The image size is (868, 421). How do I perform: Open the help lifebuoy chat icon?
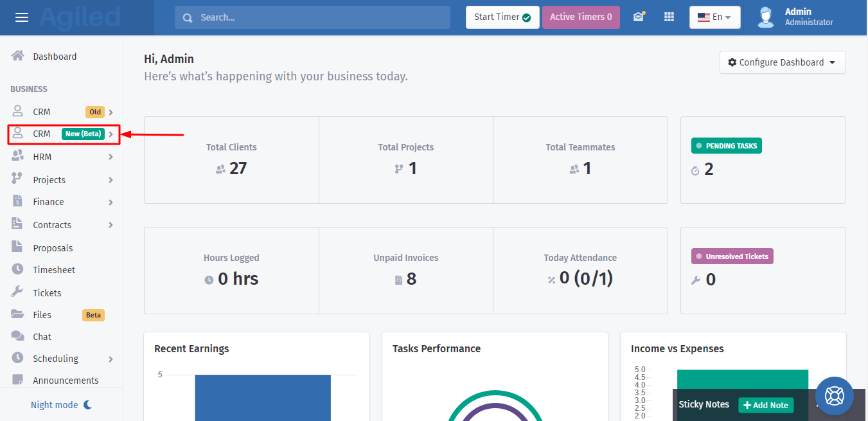[834, 396]
